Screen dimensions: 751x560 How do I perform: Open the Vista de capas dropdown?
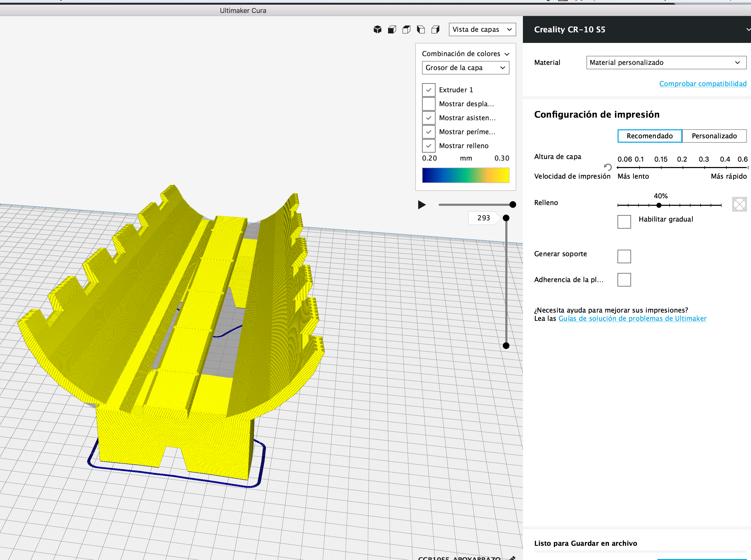pos(482,29)
